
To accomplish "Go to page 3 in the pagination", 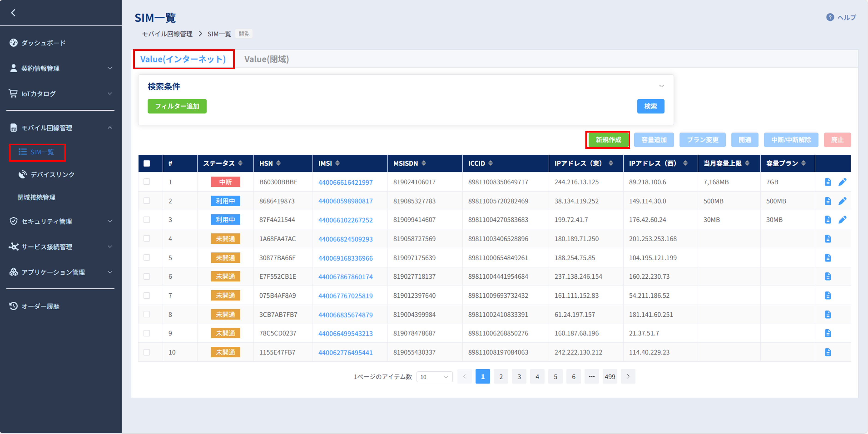I will (x=519, y=377).
